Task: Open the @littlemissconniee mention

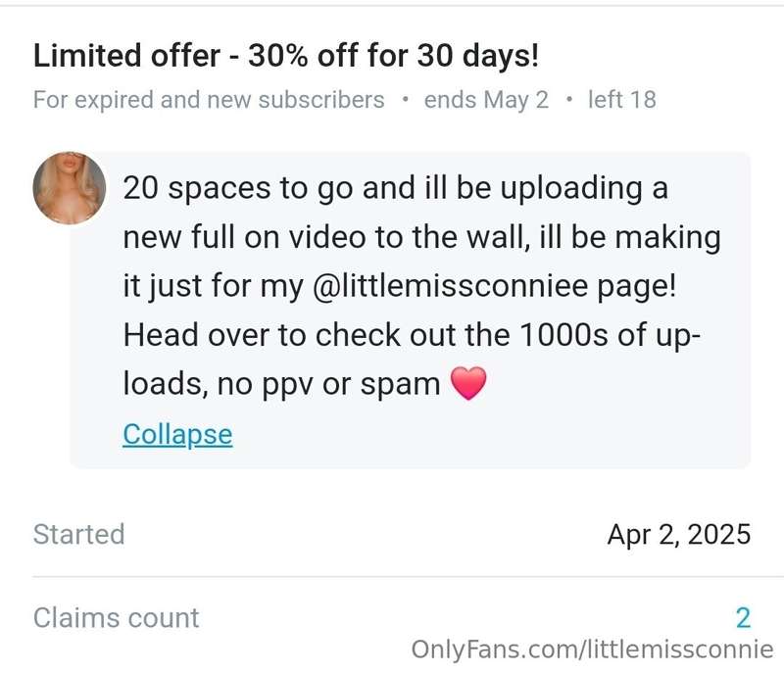Action: 450,286
